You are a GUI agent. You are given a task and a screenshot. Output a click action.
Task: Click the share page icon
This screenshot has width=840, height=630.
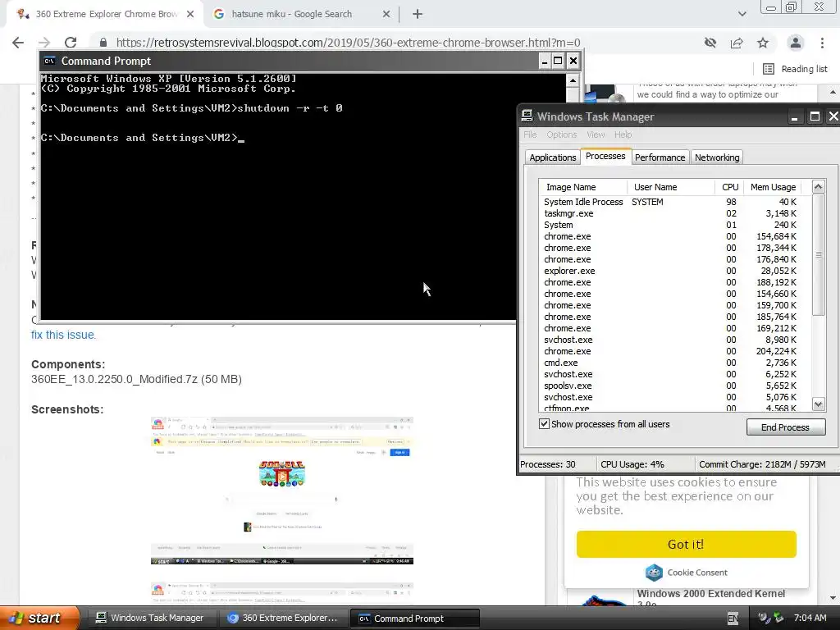737,43
